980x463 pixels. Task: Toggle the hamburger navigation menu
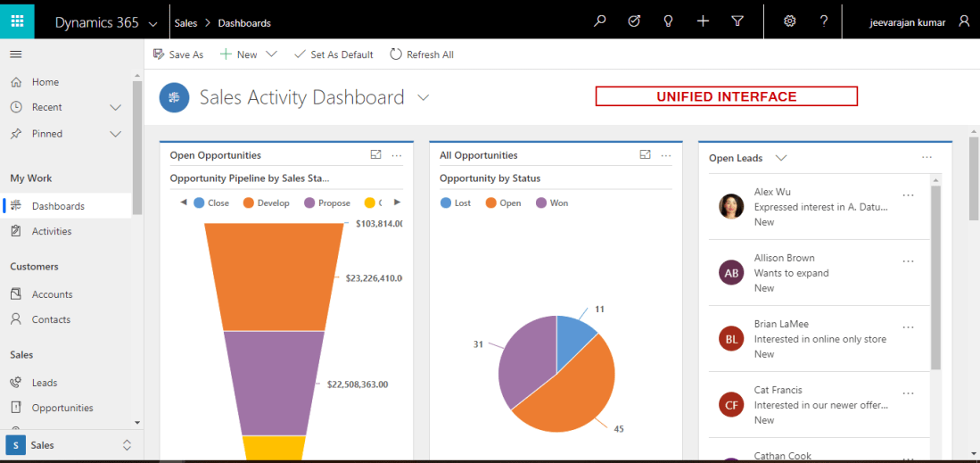[15, 54]
